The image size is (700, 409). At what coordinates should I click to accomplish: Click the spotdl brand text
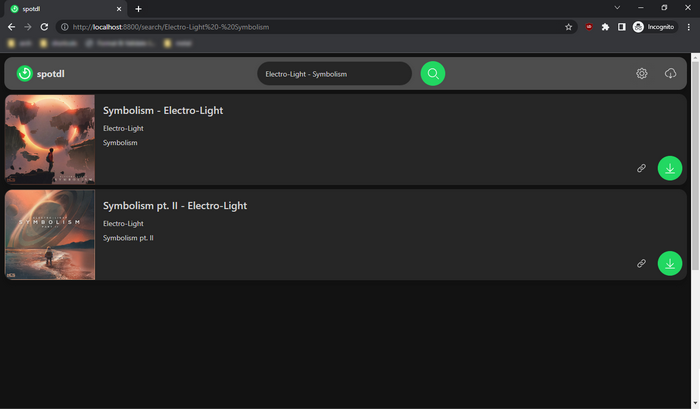pyautogui.click(x=50, y=74)
